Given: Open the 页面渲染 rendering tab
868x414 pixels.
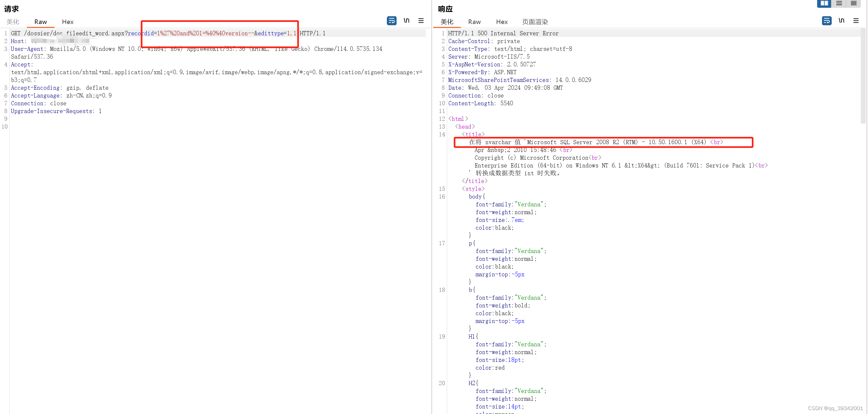Looking at the screenshot, I should [535, 22].
